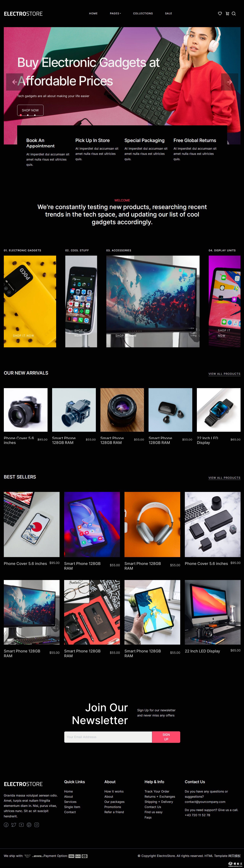Open the Instagram icon in footer

(x=37, y=825)
